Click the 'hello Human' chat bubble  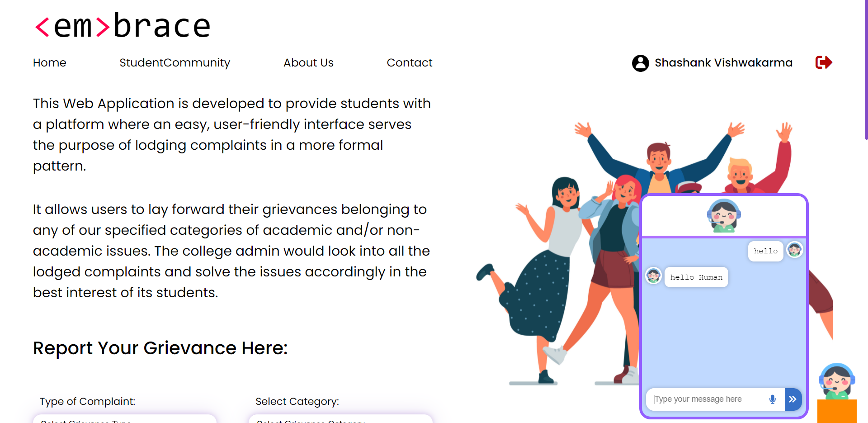click(x=696, y=277)
